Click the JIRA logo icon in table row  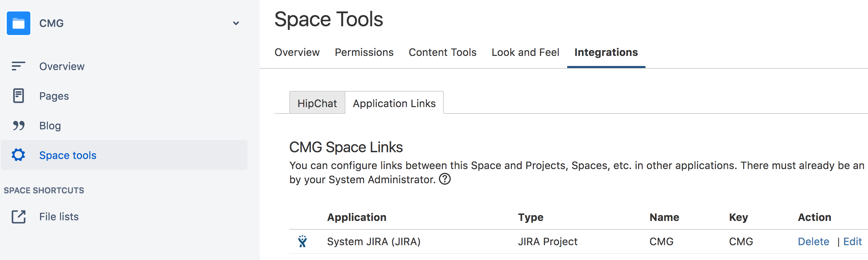302,241
